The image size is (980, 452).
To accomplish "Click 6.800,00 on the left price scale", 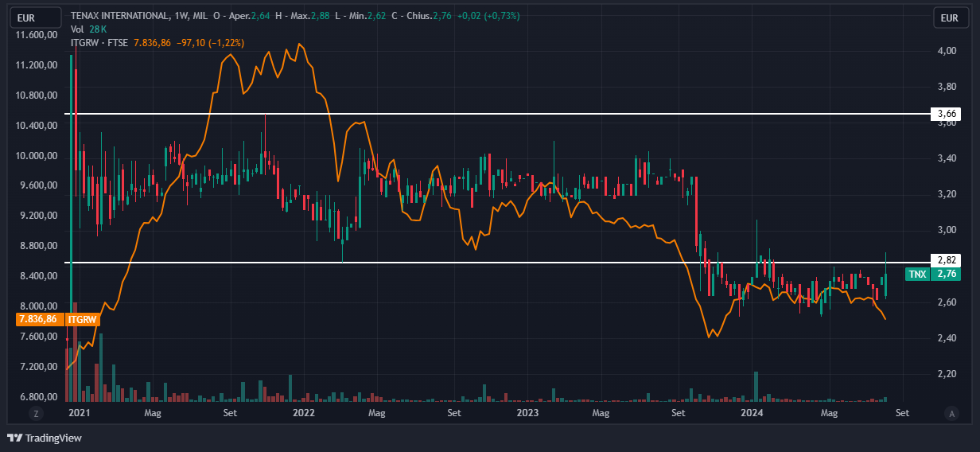I will [39, 397].
